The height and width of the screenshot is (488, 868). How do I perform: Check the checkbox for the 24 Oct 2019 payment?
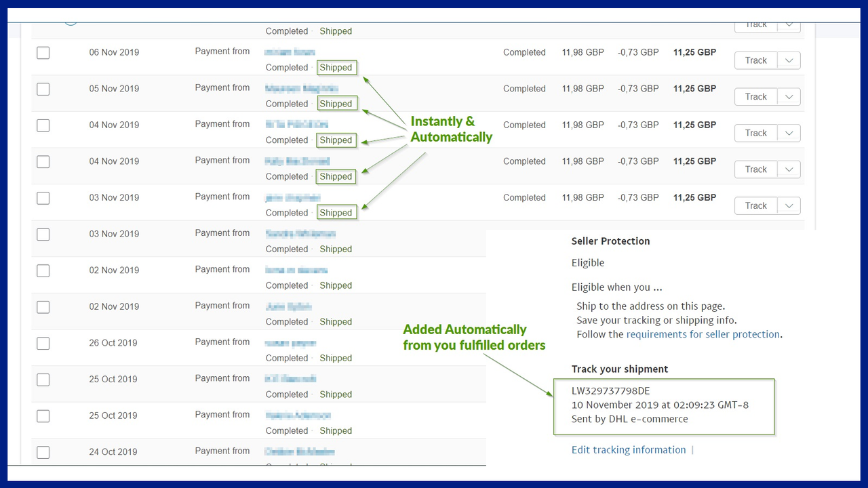click(x=43, y=452)
